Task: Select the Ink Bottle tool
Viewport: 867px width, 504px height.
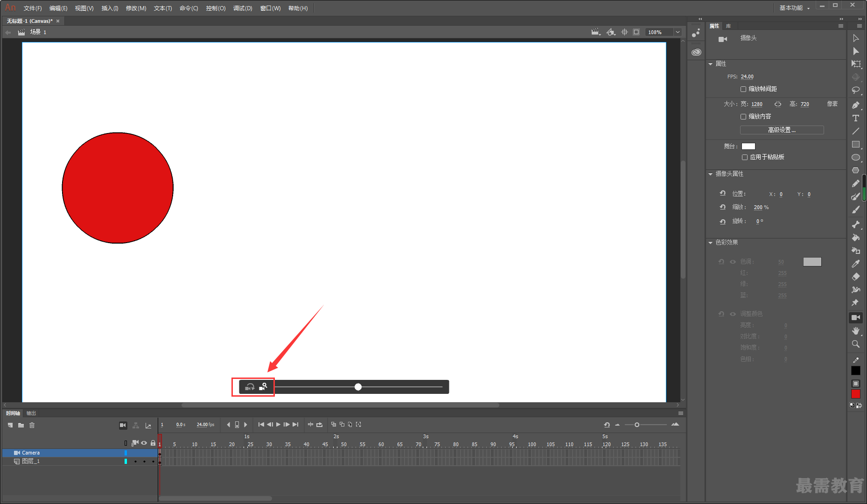Action: pyautogui.click(x=855, y=251)
